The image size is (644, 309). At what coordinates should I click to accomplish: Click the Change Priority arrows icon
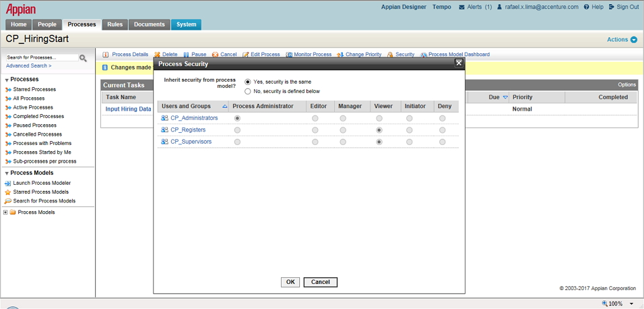click(x=340, y=55)
